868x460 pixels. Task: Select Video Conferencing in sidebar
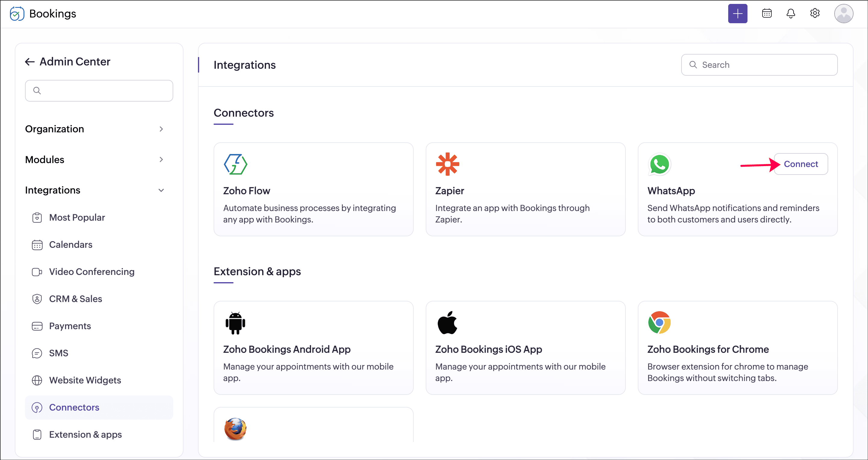point(92,272)
